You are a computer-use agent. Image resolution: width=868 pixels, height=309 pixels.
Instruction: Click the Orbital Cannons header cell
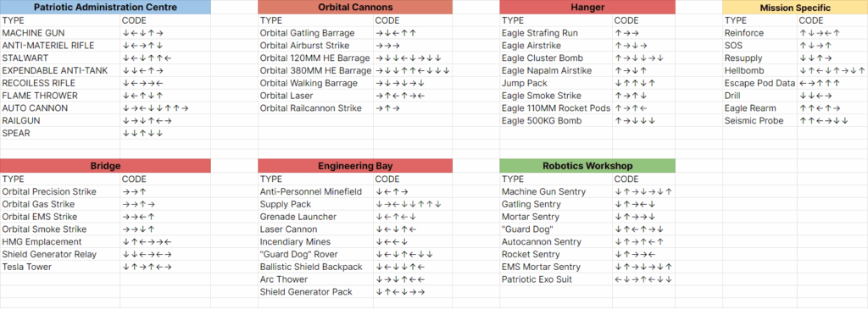coord(355,7)
